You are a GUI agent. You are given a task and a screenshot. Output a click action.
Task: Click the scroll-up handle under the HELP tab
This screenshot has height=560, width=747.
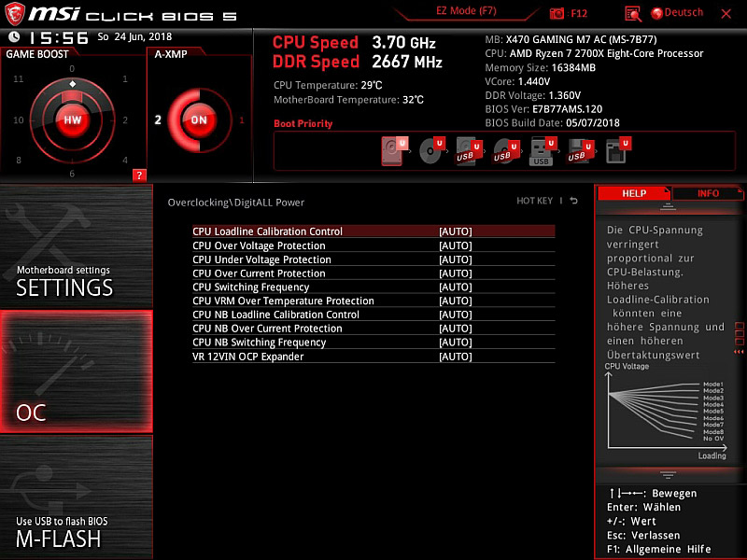tap(668, 206)
